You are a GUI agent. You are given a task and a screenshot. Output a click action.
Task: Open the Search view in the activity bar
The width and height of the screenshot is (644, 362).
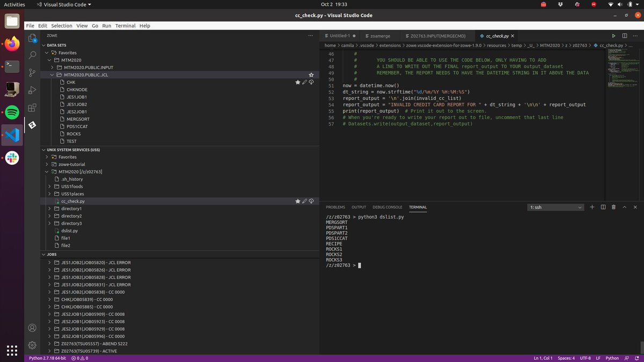click(x=32, y=55)
